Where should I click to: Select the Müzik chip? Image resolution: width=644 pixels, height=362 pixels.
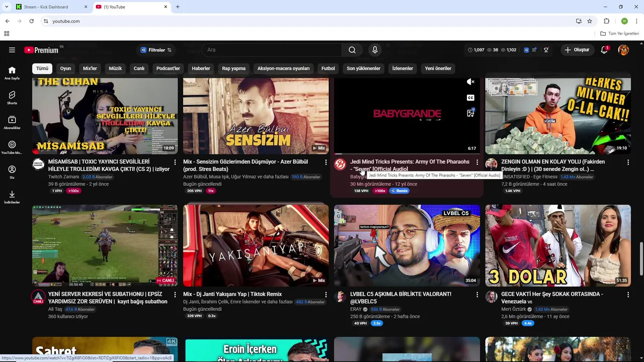click(116, 68)
